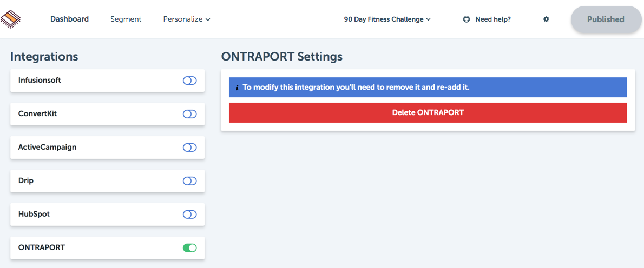This screenshot has width=644, height=268.
Task: Enable the Drip integration switch
Action: click(190, 181)
